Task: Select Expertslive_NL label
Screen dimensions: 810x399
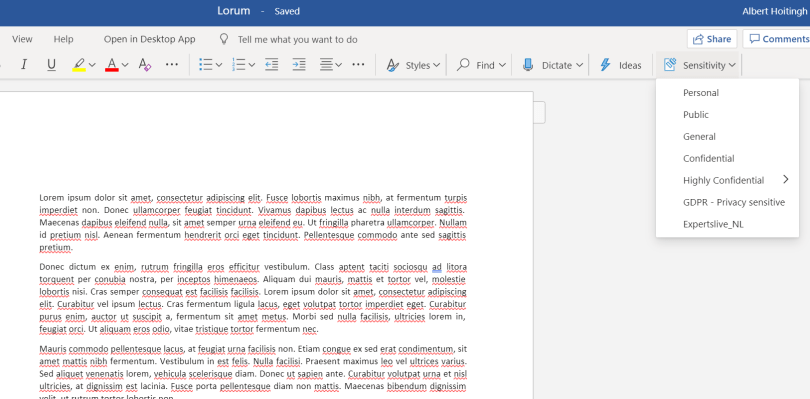Action: [x=727, y=224]
